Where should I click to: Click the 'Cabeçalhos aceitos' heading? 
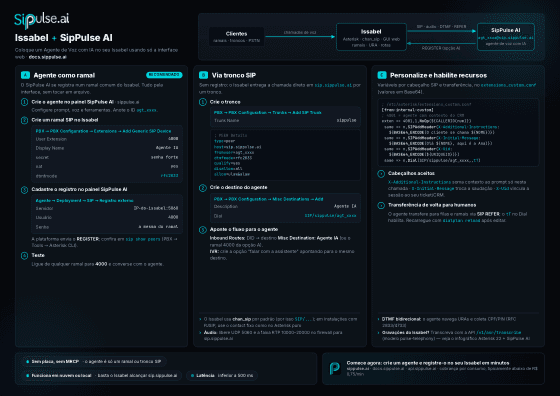pyautogui.click(x=411, y=173)
